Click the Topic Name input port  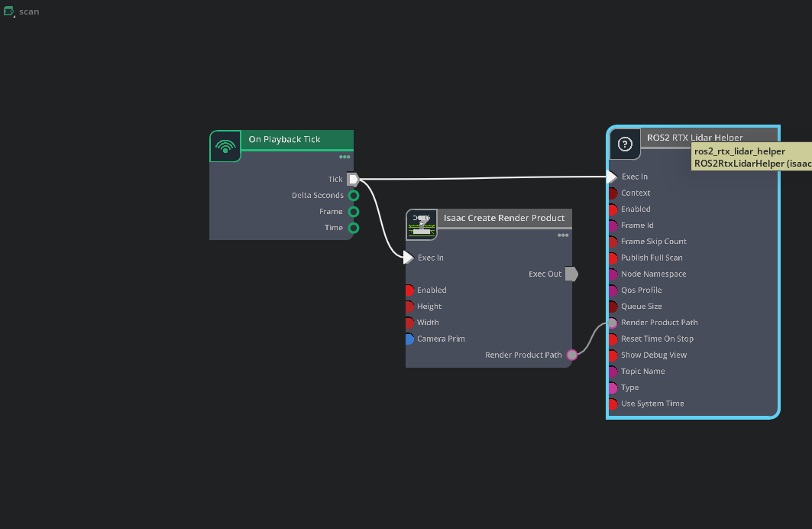point(613,372)
